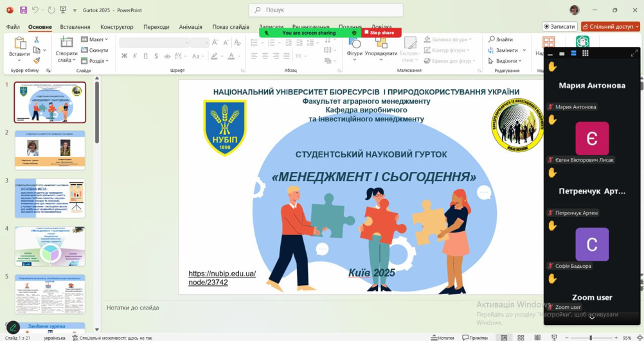Click the Скинути reset slide button
This screenshot has height=341, width=644.
coord(94,50)
